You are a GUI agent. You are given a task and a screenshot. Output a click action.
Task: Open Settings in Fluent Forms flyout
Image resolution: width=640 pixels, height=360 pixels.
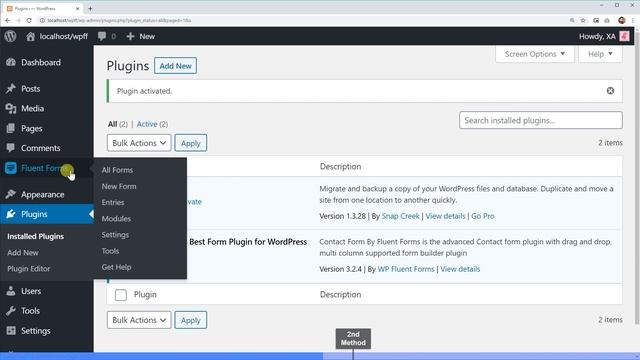(116, 235)
